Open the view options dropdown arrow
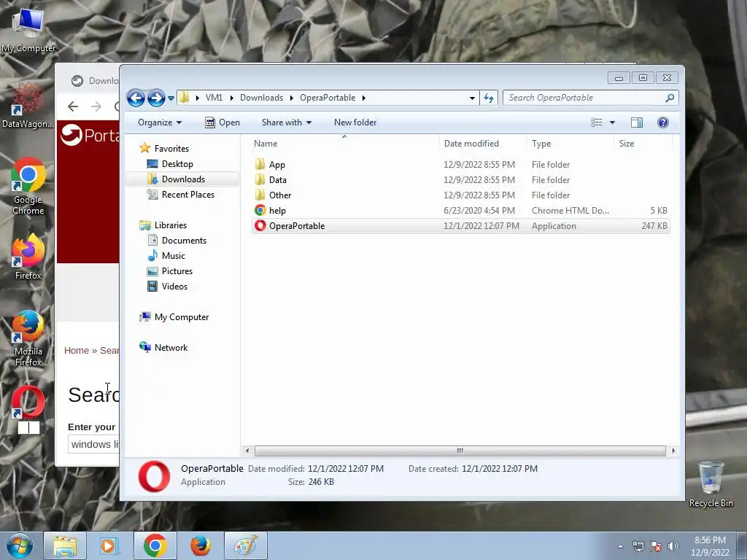This screenshot has width=747, height=560. click(612, 122)
